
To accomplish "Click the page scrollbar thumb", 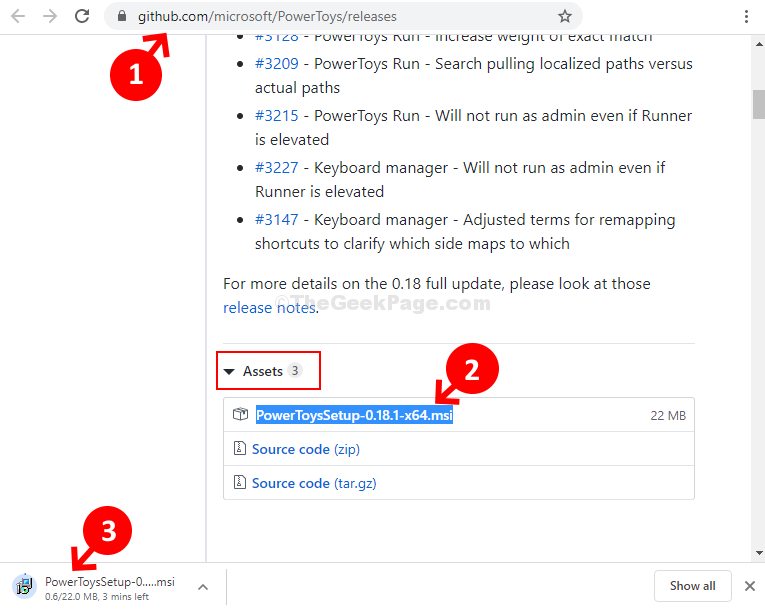I will coord(759,104).
